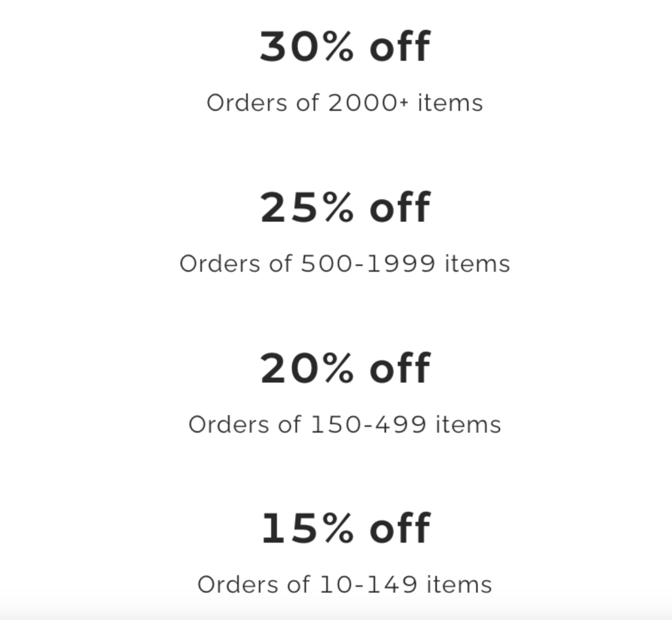Click the "2000+" quantity number
Image resolution: width=672 pixels, height=620 pixels.
(x=368, y=103)
